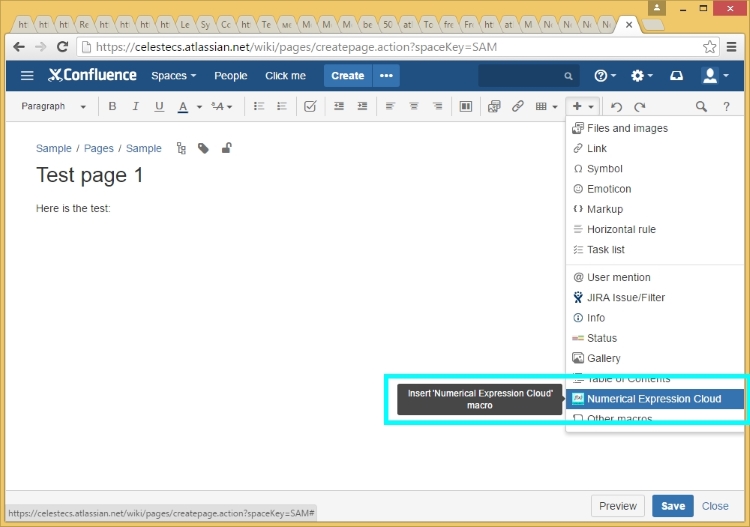
Task: Open editor help question mark
Action: point(726,106)
